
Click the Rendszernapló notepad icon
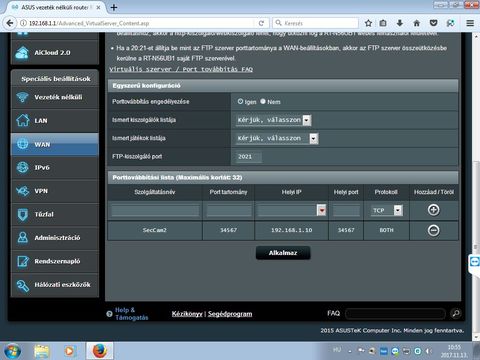point(22,261)
